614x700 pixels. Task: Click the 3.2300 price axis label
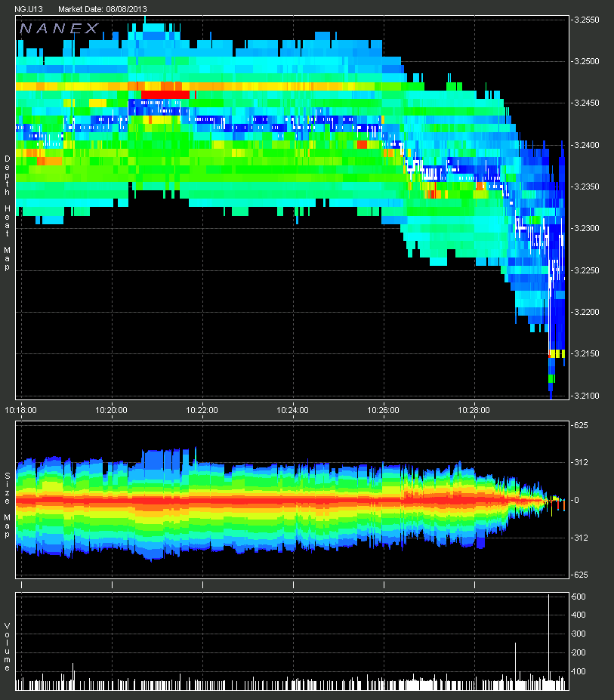pyautogui.click(x=587, y=228)
